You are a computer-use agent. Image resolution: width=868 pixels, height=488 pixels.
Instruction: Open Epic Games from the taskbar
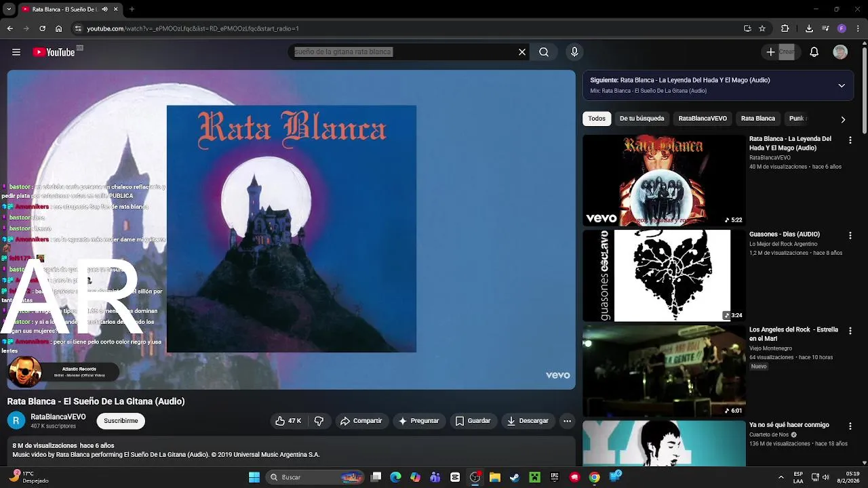(554, 477)
